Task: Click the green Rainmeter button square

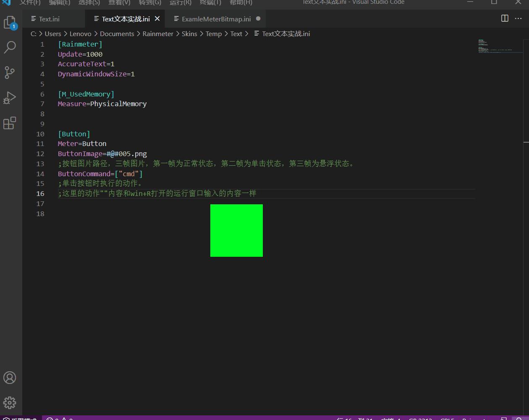Action: (x=236, y=230)
